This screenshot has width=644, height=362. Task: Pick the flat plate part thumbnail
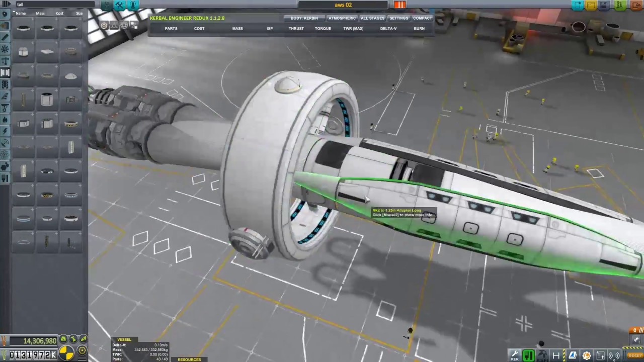(x=47, y=51)
